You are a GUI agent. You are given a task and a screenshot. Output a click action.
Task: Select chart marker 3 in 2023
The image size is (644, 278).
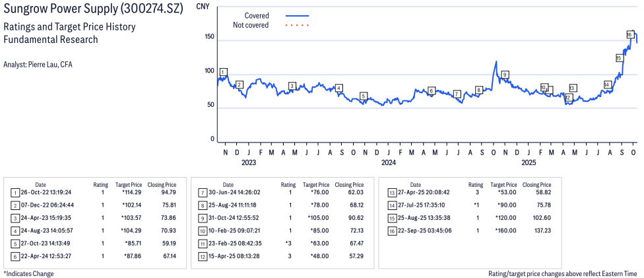pyautogui.click(x=292, y=86)
